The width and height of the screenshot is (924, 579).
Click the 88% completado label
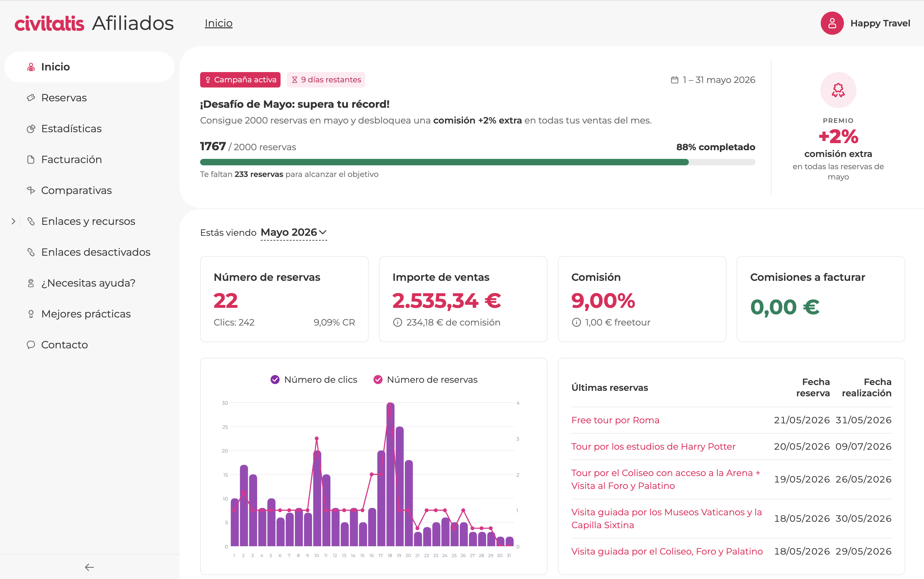[715, 147]
